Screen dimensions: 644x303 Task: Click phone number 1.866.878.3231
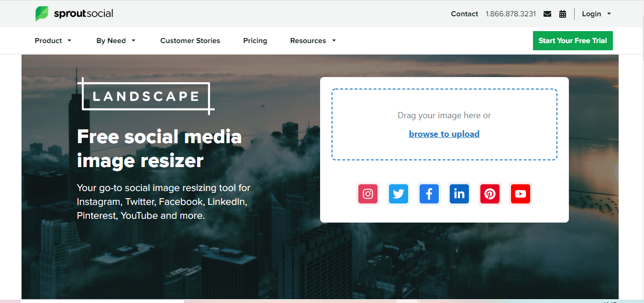pyautogui.click(x=511, y=14)
